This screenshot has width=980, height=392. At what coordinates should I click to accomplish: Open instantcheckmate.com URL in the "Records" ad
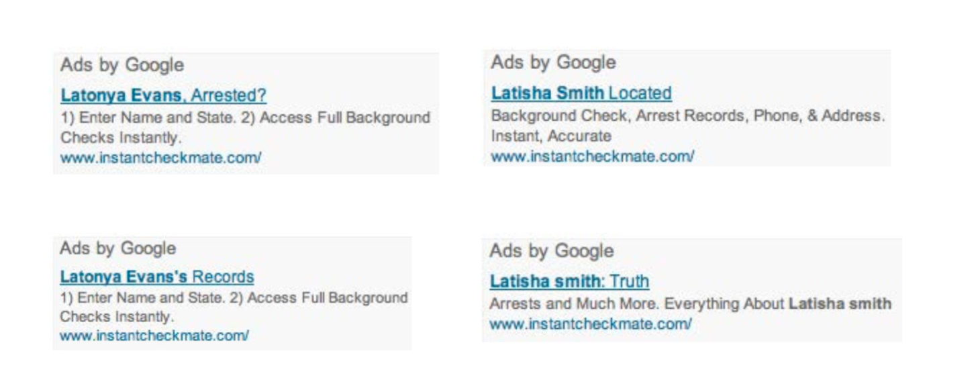point(154,335)
